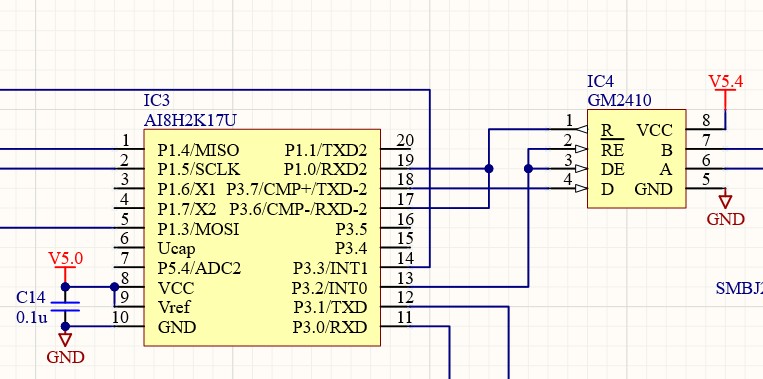Screen dimensions: 763x379
Task: Select pin number 19 on IC3
Action: pos(405,160)
